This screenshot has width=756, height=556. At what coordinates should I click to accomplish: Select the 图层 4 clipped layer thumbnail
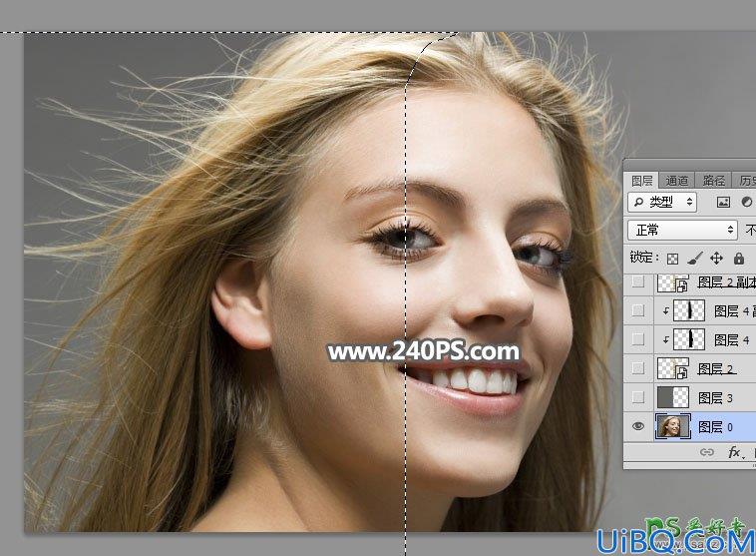click(689, 339)
